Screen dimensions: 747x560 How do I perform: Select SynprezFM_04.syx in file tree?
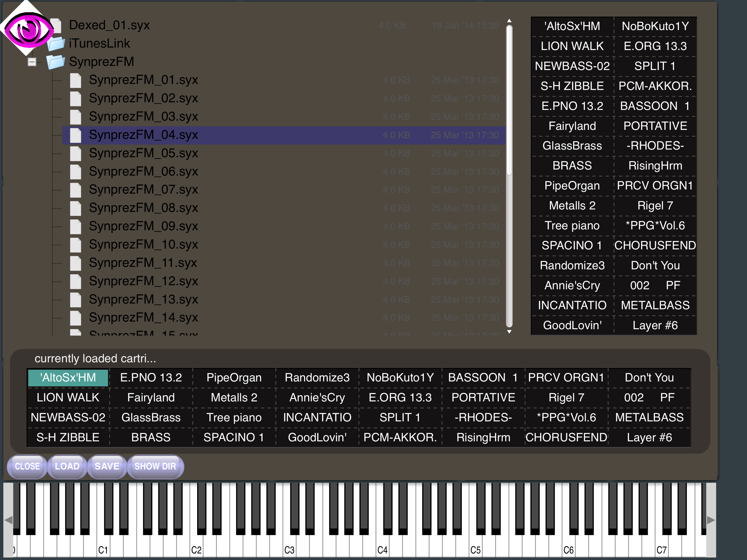click(143, 135)
